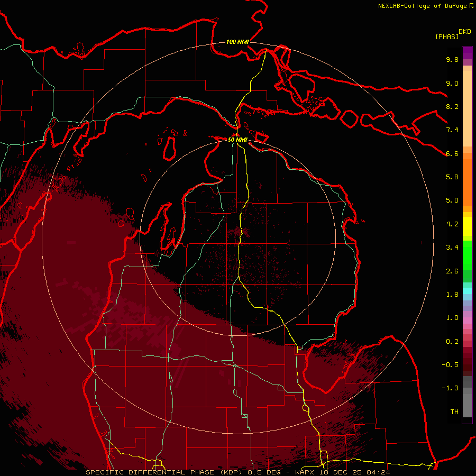Click the [PHAS] units label

point(447,36)
